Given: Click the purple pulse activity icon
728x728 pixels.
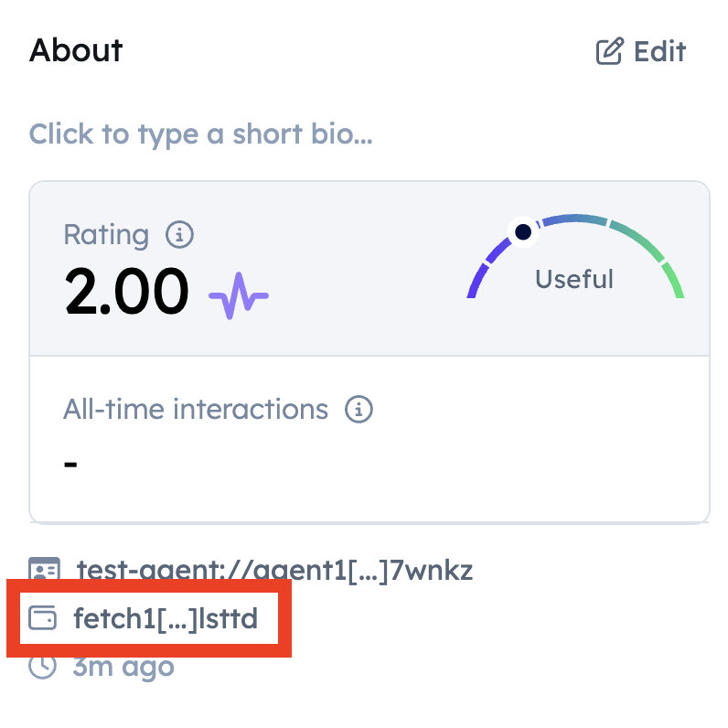Looking at the screenshot, I should (x=239, y=295).
